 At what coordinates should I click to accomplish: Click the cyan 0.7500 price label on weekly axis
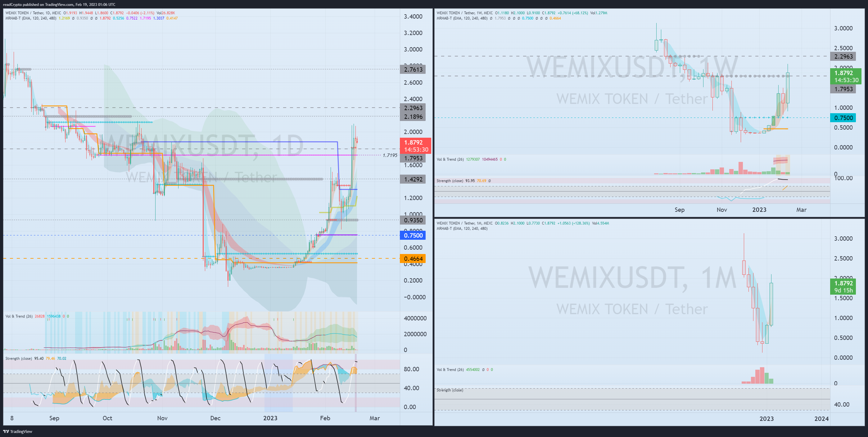point(843,118)
